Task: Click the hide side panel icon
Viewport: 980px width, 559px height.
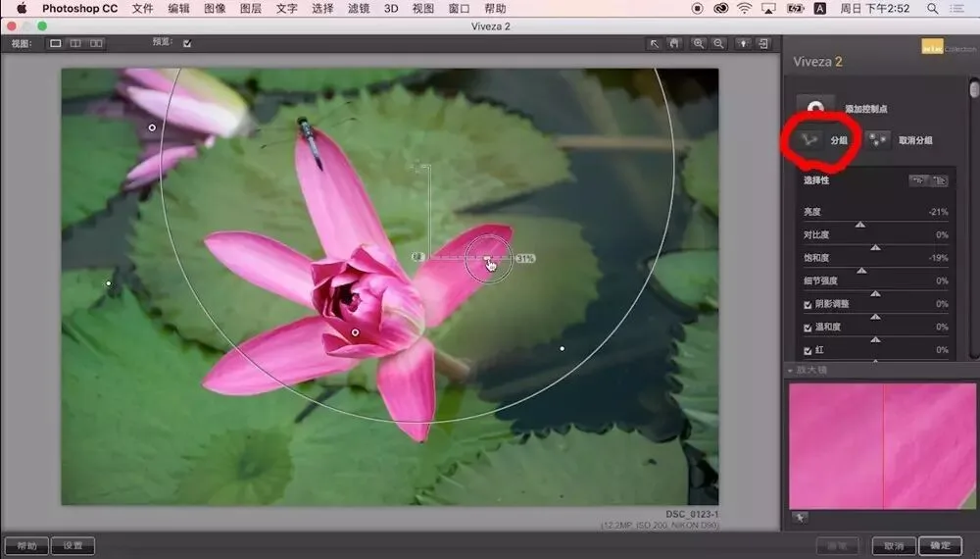Action: [763, 43]
